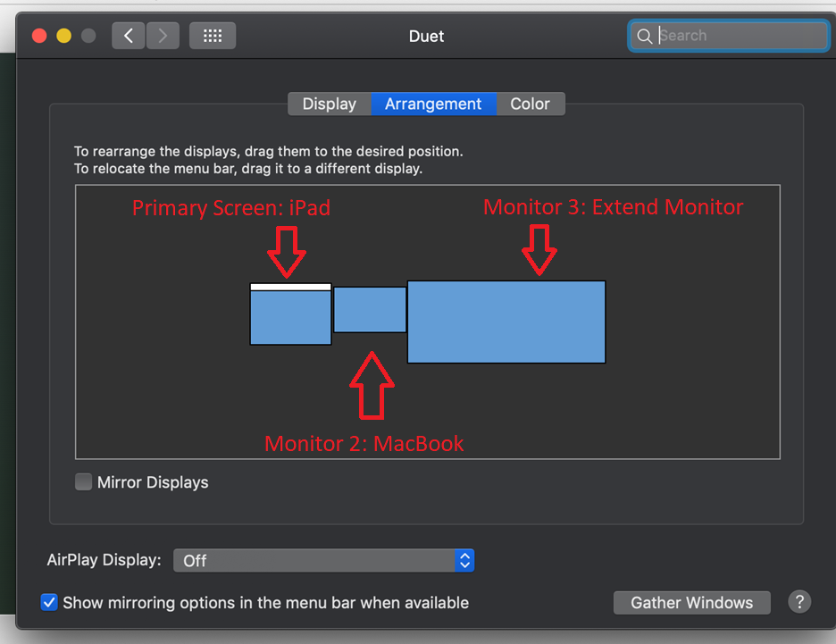Click the Gather Windows button

click(691, 602)
